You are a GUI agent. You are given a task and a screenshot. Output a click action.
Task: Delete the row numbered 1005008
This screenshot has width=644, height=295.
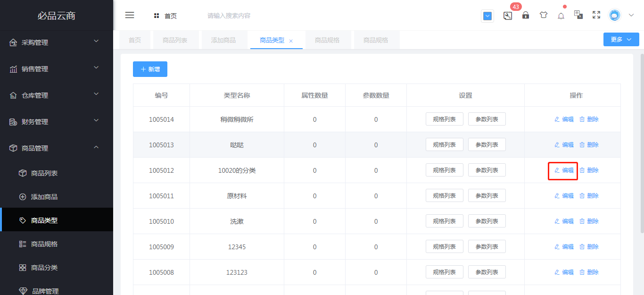tap(589, 272)
